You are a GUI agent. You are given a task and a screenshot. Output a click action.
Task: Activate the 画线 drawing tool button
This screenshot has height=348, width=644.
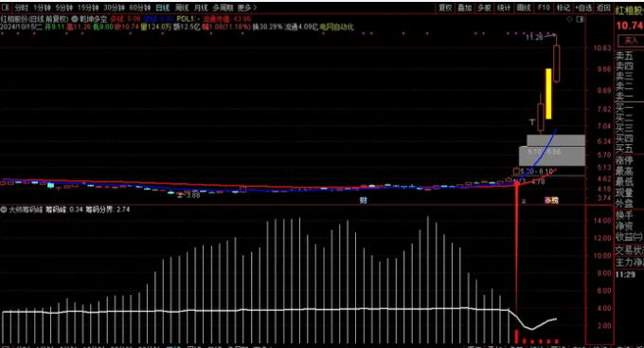pos(524,8)
